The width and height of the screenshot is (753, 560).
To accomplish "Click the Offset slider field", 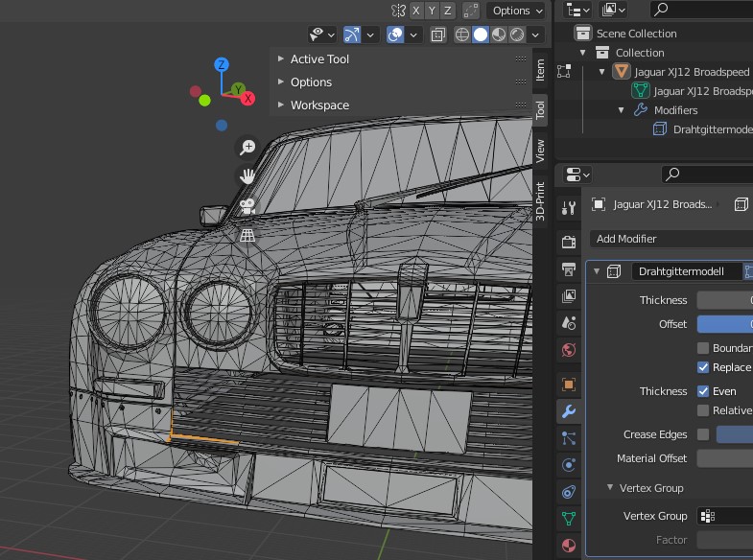I will [x=724, y=324].
